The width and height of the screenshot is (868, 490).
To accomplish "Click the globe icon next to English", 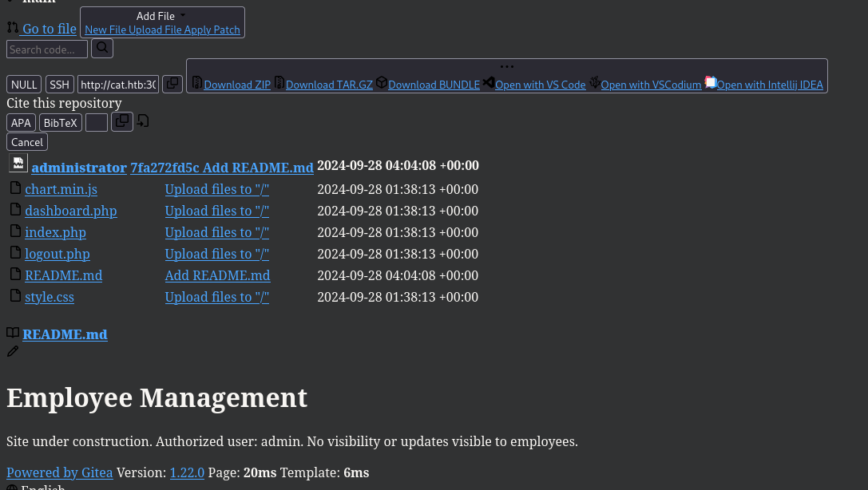I will 12,486.
